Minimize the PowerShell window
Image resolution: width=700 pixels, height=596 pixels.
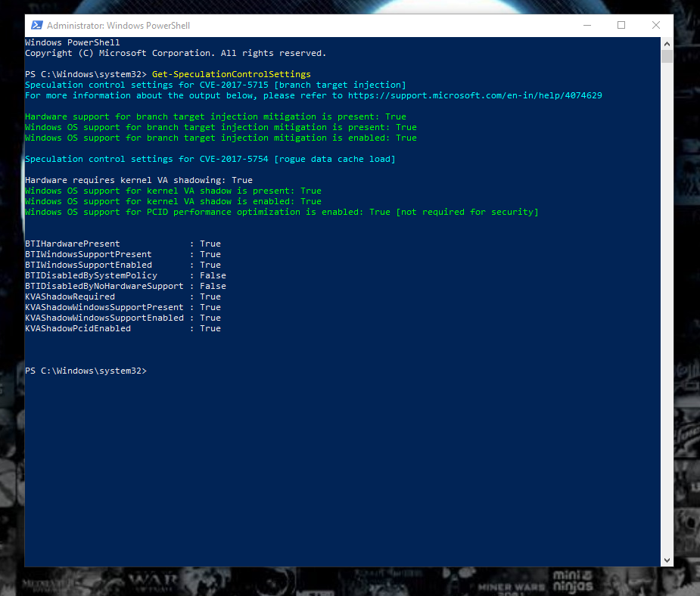[587, 26]
